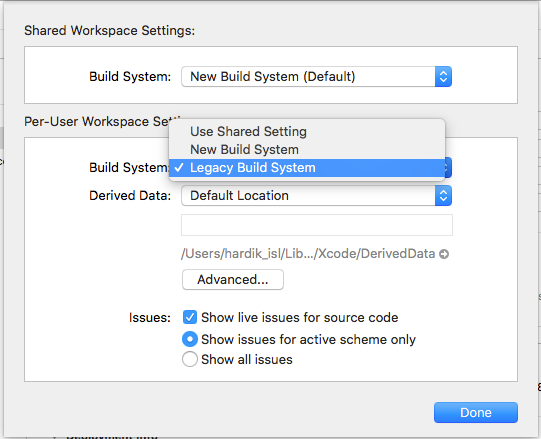Open the Advanced... settings button

pos(233,280)
